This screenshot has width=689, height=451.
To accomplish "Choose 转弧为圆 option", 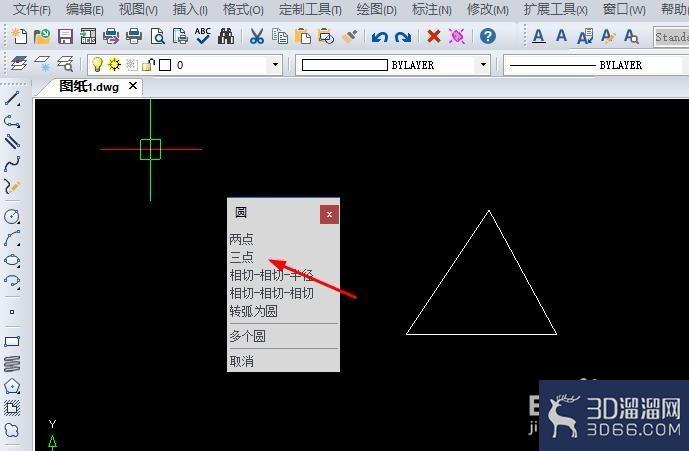I will click(x=253, y=311).
